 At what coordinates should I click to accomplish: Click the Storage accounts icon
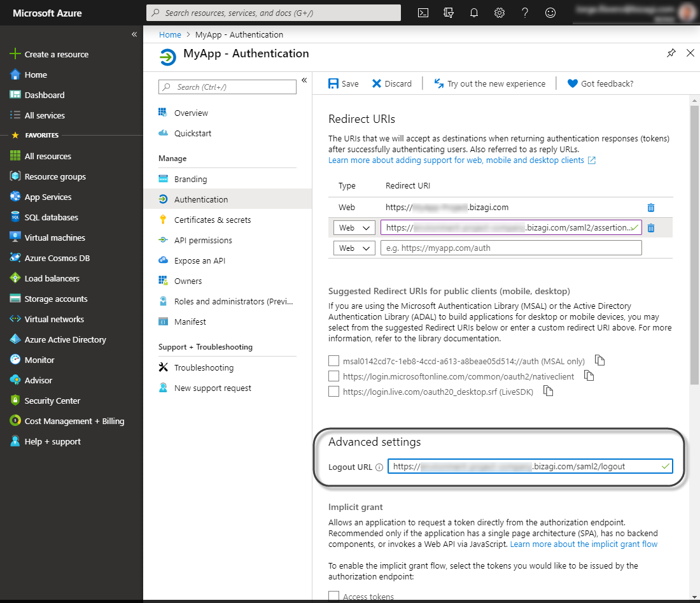click(15, 299)
